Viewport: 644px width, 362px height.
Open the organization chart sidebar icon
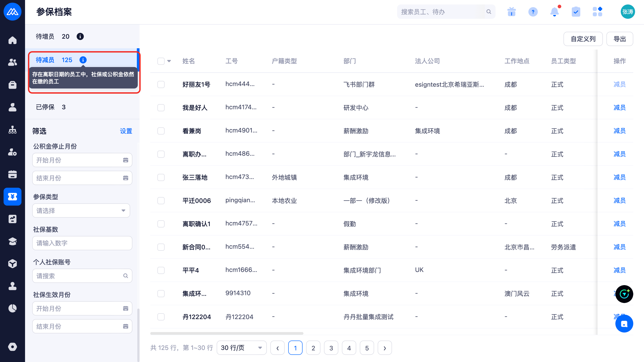point(12,130)
